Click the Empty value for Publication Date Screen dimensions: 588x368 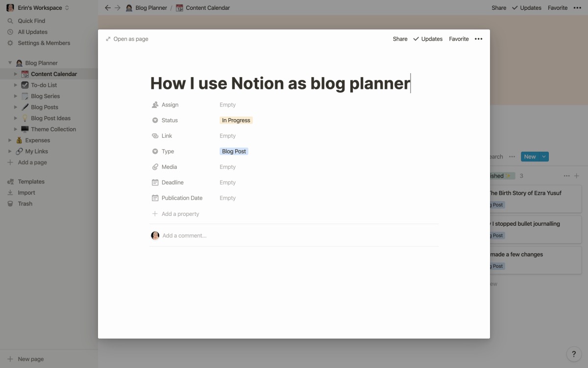point(228,198)
